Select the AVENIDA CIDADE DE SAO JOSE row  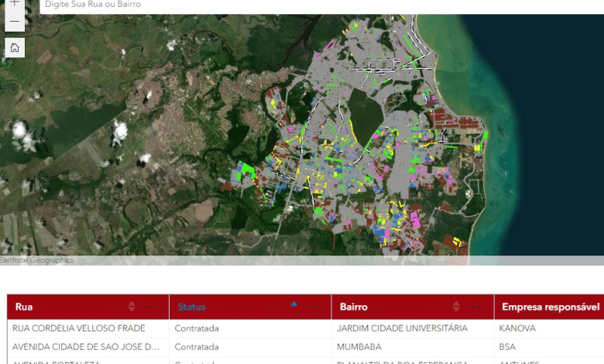click(86, 347)
